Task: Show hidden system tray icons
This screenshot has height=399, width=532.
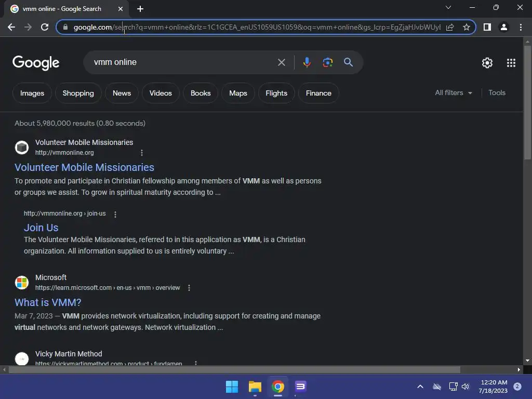Action: 420,387
